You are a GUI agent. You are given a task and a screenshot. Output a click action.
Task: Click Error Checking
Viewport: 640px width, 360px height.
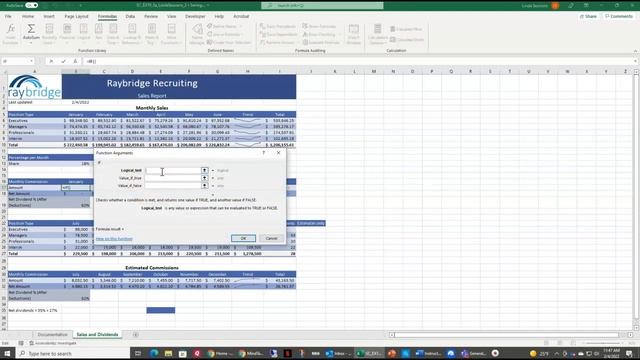[319, 34]
